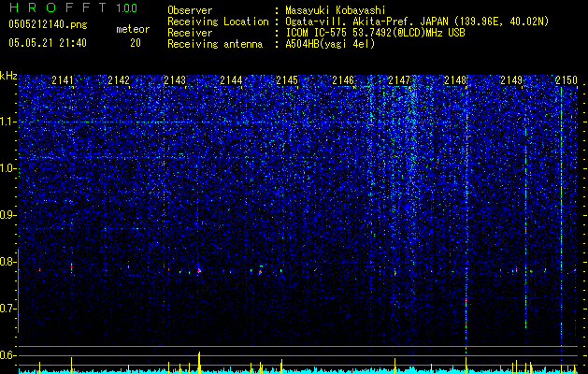Click the meteor count value 20
This screenshot has width=588, height=374.
[x=136, y=43]
